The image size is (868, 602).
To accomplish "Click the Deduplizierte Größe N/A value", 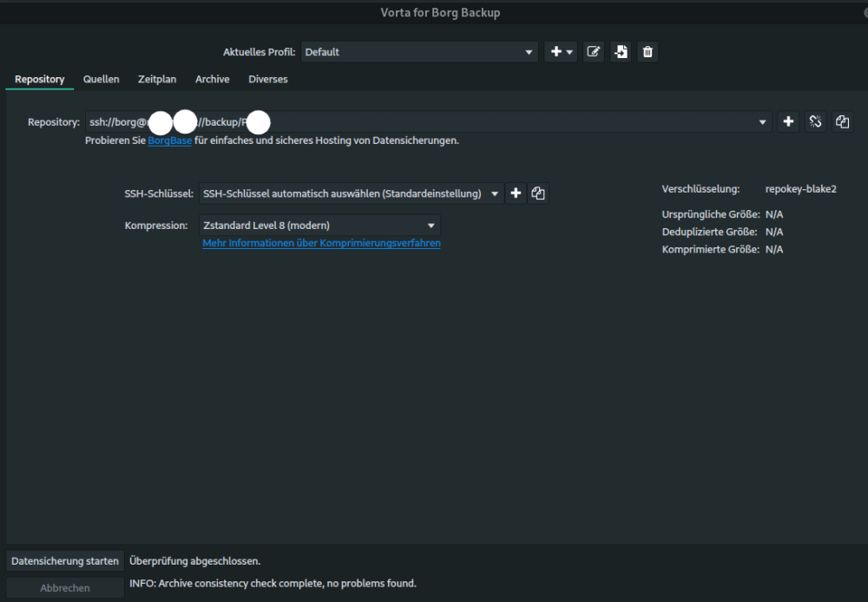I will click(774, 232).
